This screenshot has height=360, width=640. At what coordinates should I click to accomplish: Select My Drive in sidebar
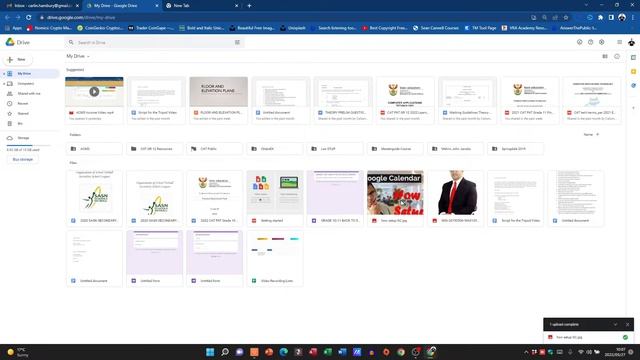coord(30,73)
